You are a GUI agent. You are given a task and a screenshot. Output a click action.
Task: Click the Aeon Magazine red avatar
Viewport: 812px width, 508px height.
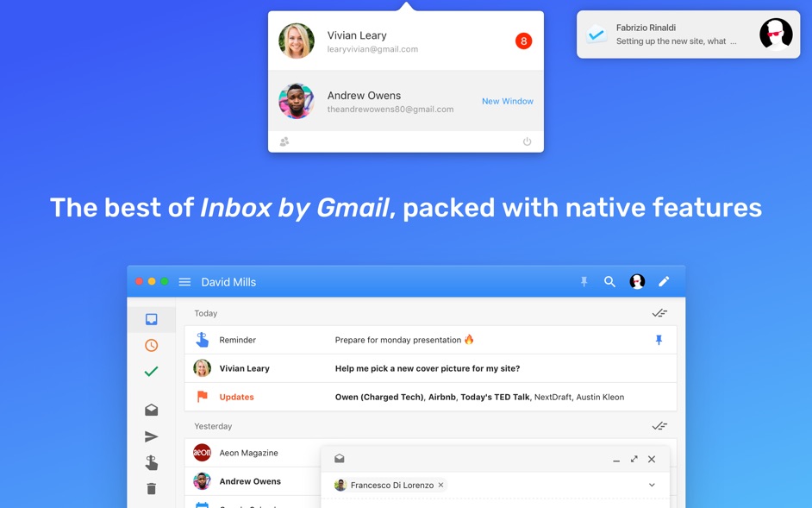pyautogui.click(x=202, y=453)
